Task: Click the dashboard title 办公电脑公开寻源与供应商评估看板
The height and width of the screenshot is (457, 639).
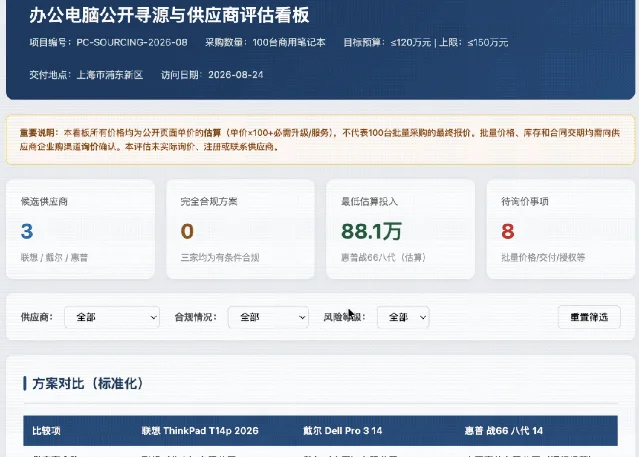Action: pyautogui.click(x=169, y=15)
